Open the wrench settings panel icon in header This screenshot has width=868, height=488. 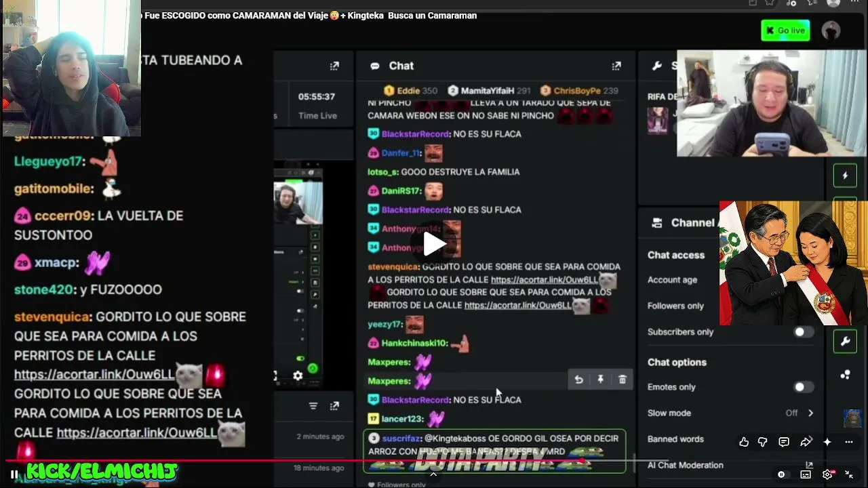[656, 66]
